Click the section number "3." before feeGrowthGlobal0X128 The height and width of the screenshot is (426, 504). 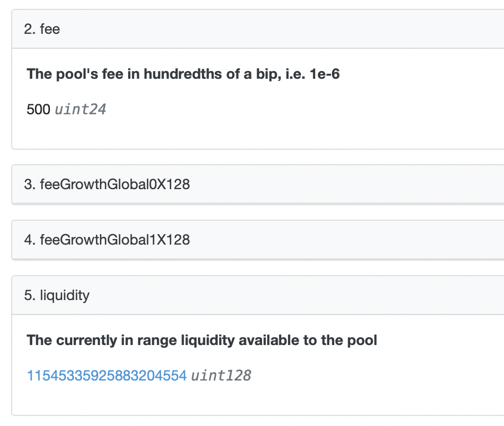click(30, 184)
